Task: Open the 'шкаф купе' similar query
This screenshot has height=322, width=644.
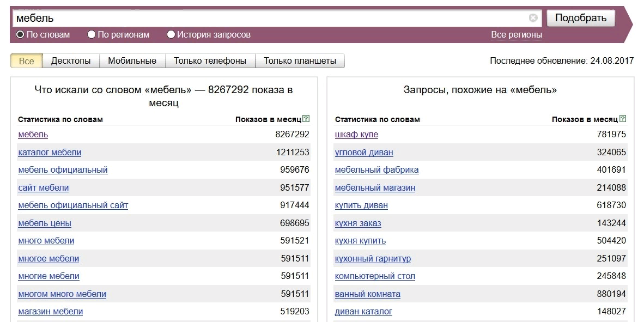Action: coord(356,135)
